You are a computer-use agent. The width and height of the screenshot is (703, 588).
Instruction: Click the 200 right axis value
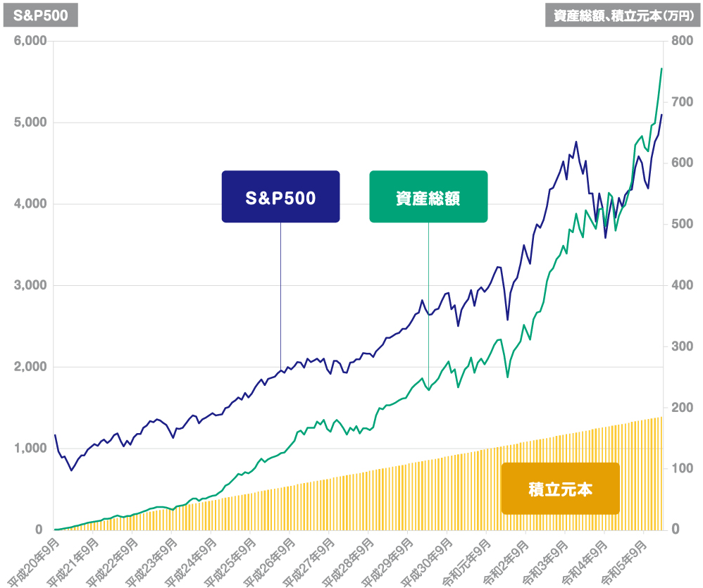coord(682,407)
